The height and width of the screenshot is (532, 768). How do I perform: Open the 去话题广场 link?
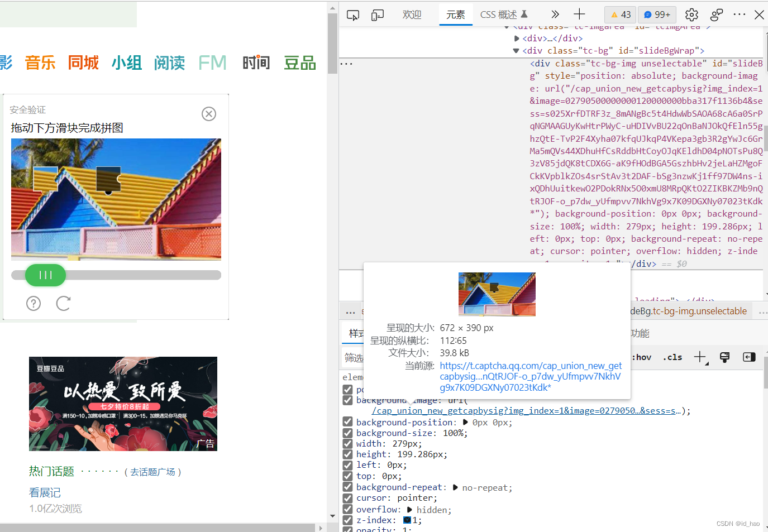click(154, 472)
